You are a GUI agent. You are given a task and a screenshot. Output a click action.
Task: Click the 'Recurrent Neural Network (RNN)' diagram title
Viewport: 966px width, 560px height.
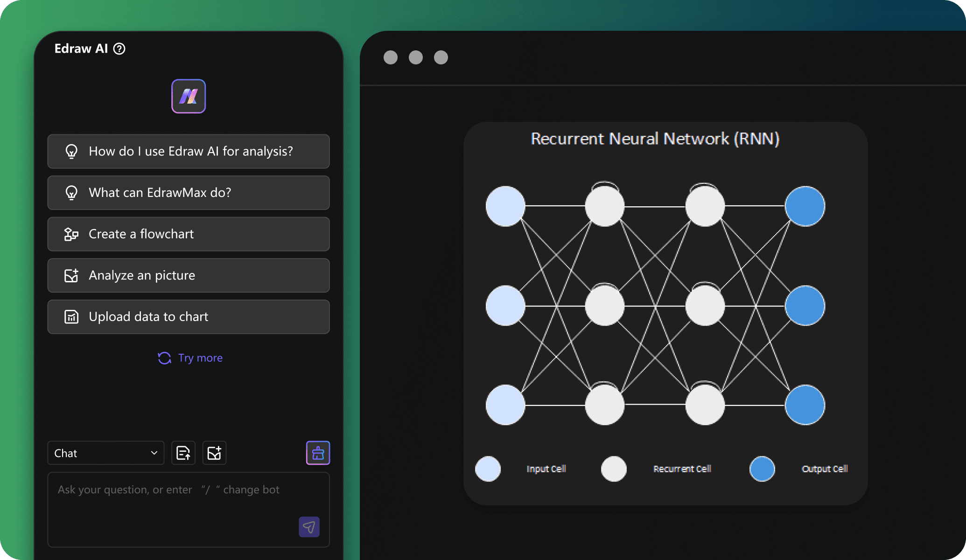coord(655,139)
